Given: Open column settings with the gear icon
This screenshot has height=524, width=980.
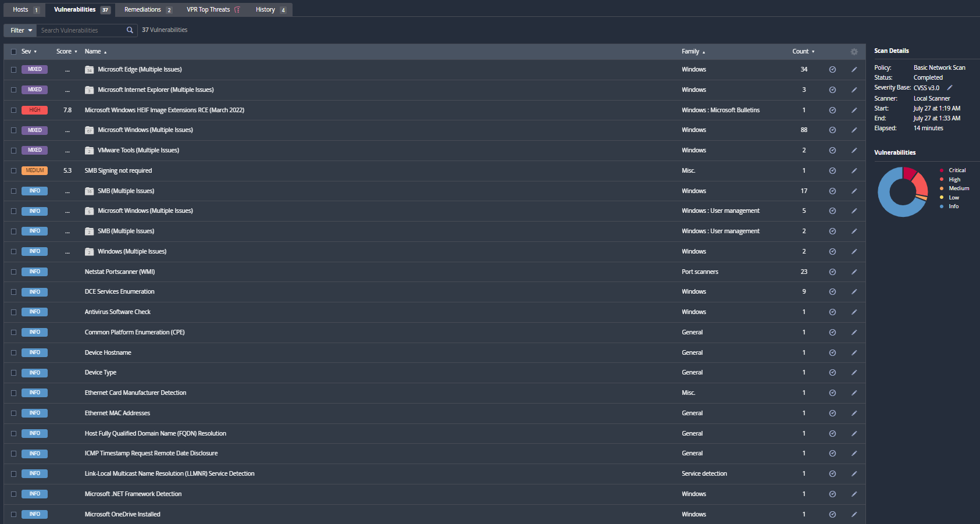Looking at the screenshot, I should (x=854, y=51).
